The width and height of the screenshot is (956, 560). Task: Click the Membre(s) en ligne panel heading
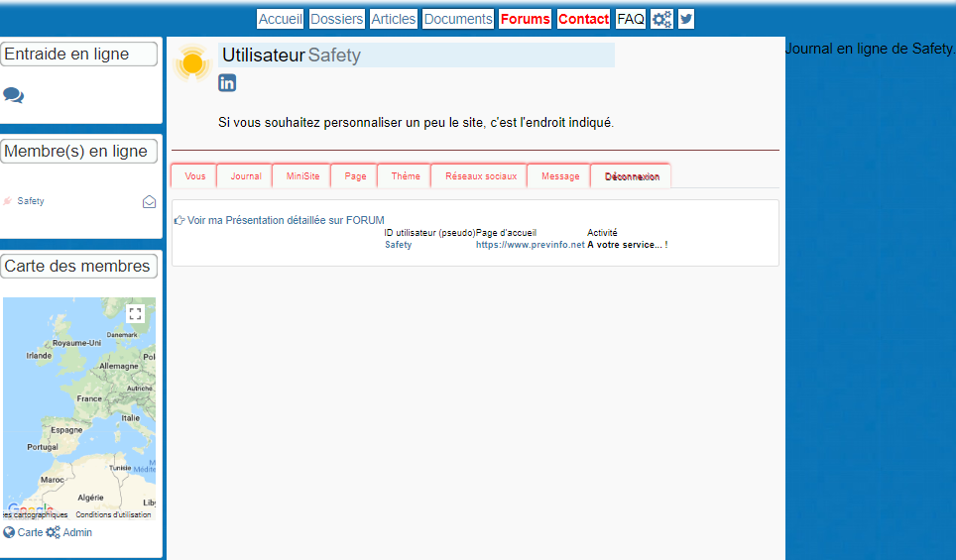(78, 151)
